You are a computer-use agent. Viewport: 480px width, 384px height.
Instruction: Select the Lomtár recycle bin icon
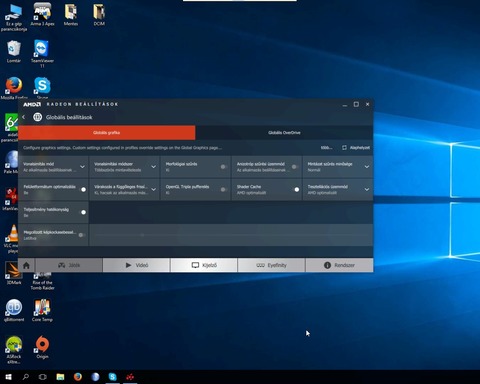click(x=14, y=52)
